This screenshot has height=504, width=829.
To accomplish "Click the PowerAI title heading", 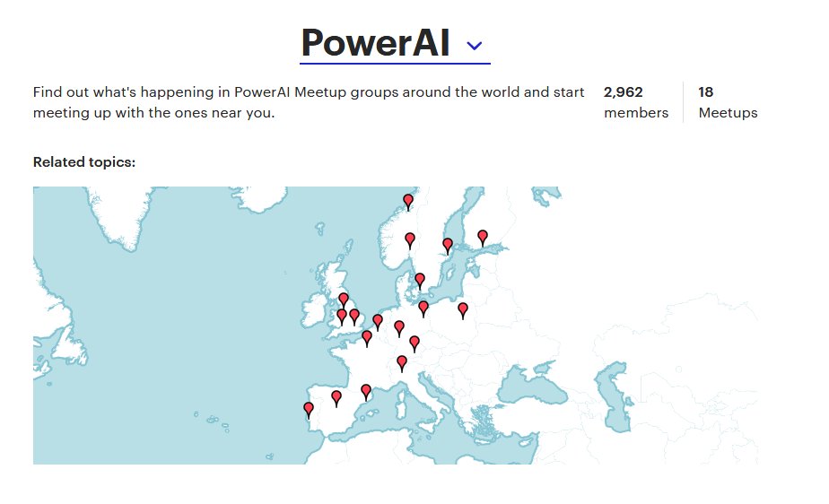I will click(375, 43).
